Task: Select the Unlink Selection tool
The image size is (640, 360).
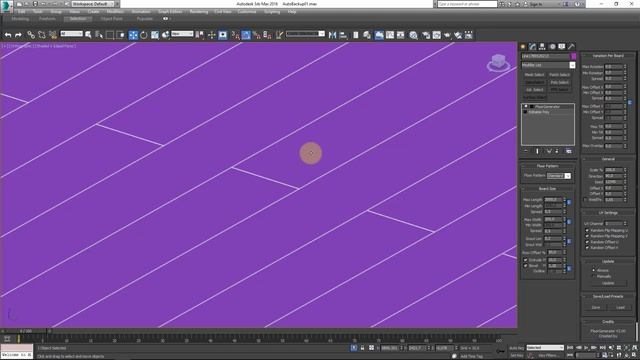Action: 42,35
